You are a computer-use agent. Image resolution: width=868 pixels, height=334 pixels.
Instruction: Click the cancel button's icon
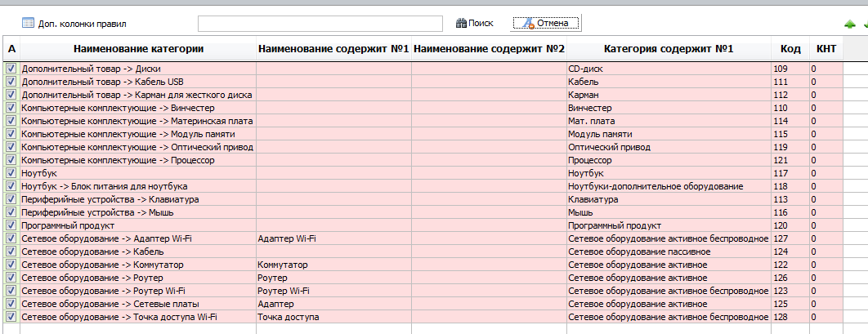coord(529,23)
